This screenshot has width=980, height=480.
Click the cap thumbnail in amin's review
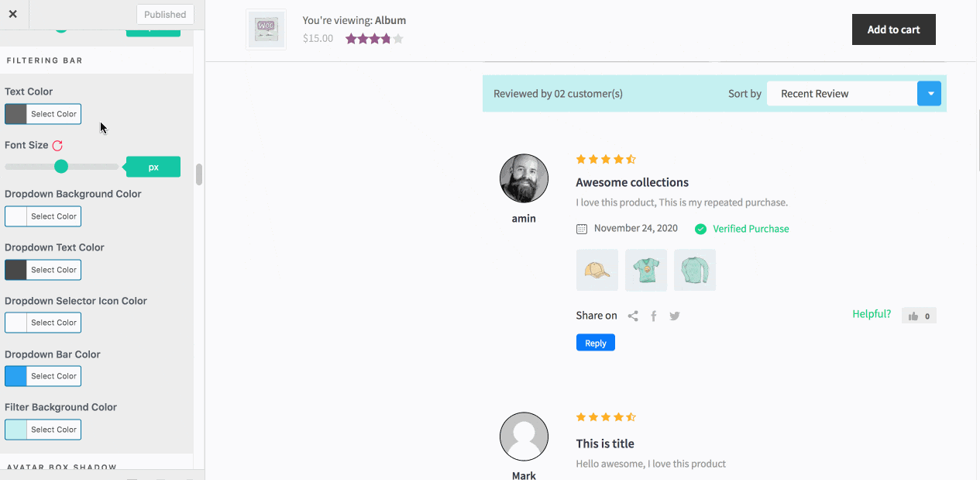point(597,269)
